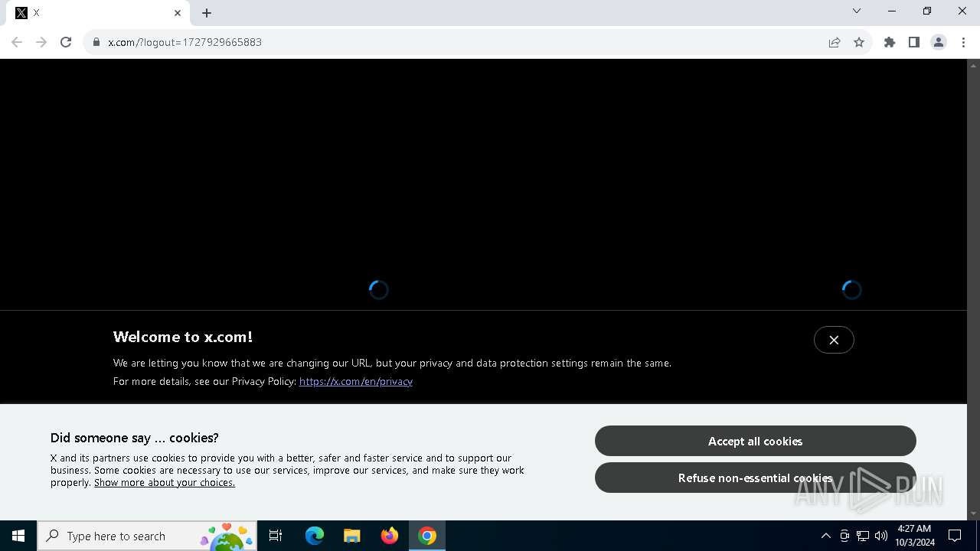Screen dimensions: 980x551
Task: Open Show more about your choices link
Action: (165, 483)
